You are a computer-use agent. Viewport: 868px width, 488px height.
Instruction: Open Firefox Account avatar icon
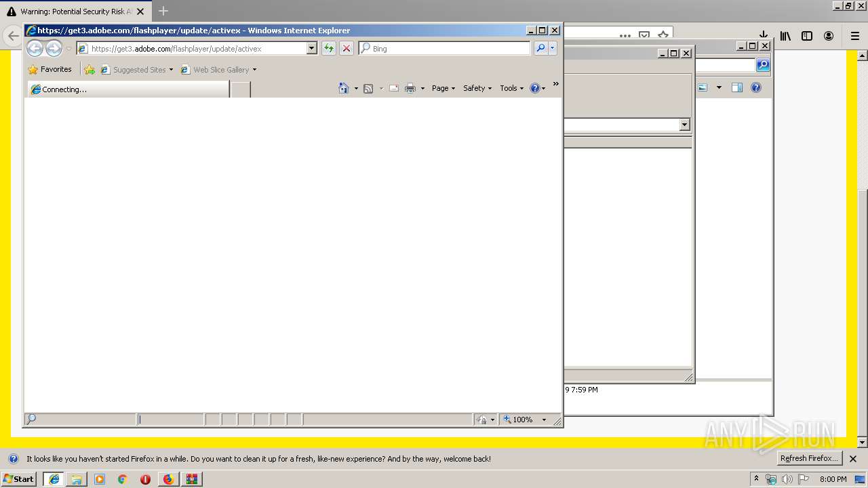[829, 36]
